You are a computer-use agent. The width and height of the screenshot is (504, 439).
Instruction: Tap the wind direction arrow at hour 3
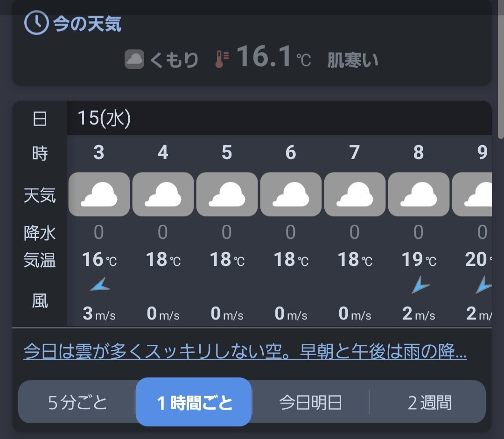click(x=100, y=285)
